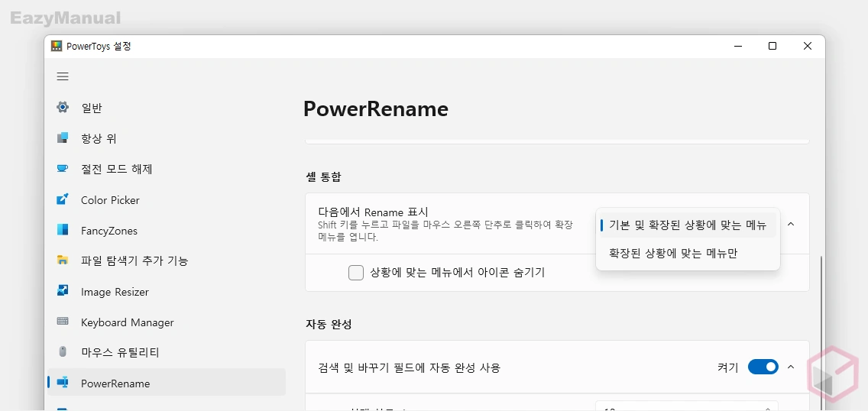Open 일반 settings page
Screen dimensions: 868x411
click(167, 107)
